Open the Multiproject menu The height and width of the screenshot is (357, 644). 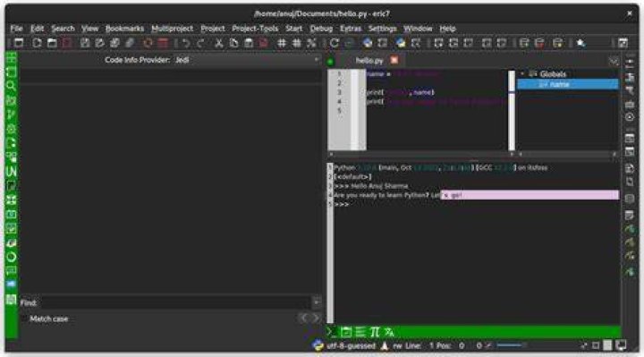pyautogui.click(x=172, y=29)
